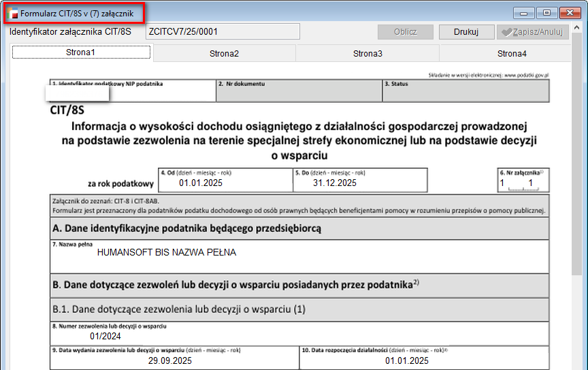Click the Do date field showing 31.12.2025
Screen dimensions: 588x370
coord(360,183)
